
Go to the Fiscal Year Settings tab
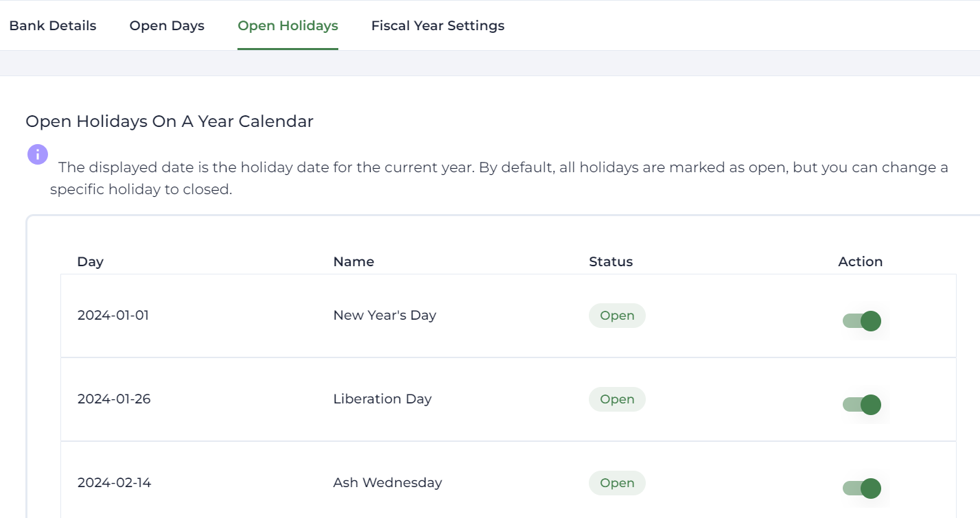[x=438, y=26]
